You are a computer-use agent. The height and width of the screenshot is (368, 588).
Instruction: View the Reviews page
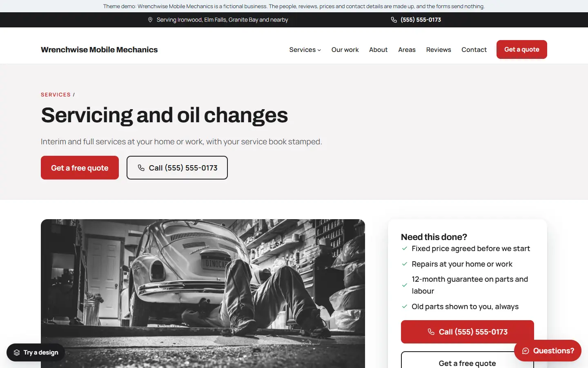[439, 49]
